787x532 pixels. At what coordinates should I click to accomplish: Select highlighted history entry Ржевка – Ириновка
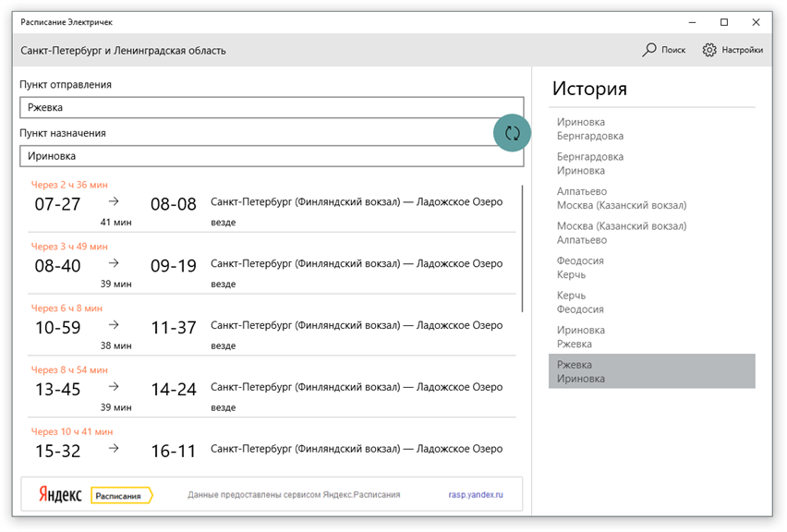pyautogui.click(x=651, y=371)
